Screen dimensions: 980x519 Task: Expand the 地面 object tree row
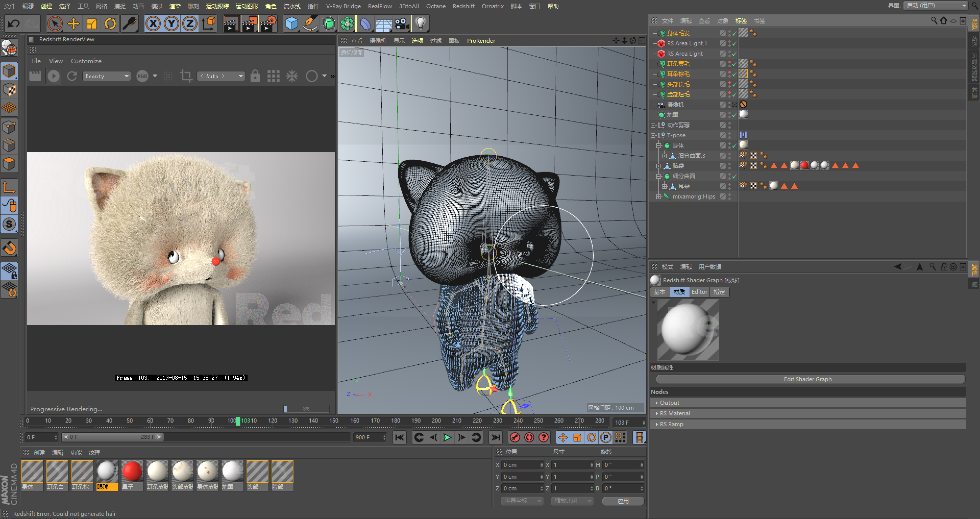click(653, 115)
